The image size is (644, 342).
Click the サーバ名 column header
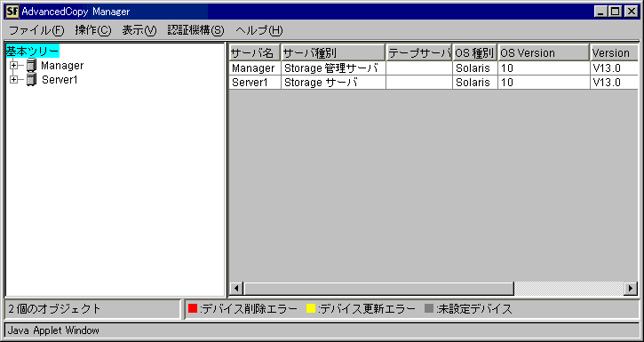(x=255, y=52)
